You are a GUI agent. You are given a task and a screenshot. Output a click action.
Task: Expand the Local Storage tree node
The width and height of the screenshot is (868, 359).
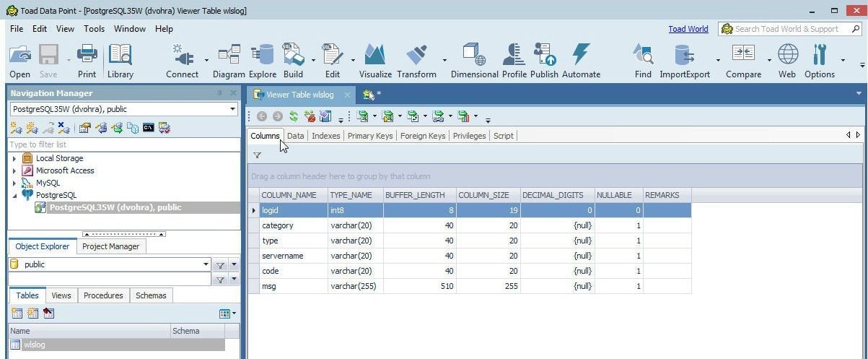pos(14,158)
